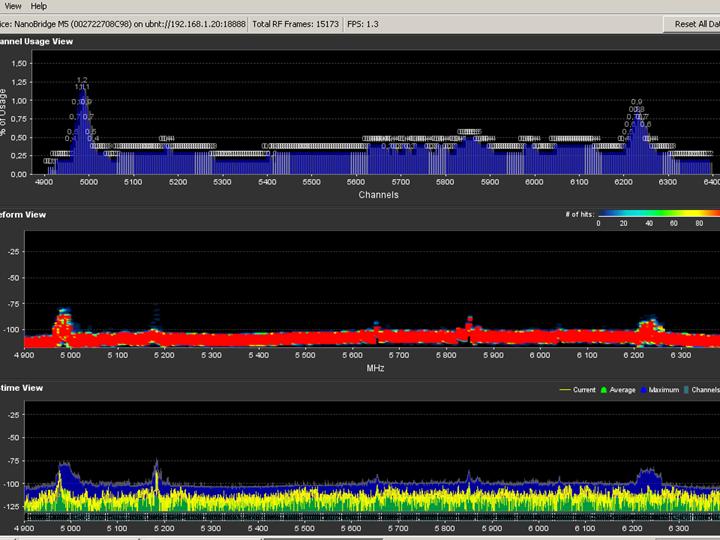The height and width of the screenshot is (540, 720).
Task: Click the Channels legend marker
Action: tap(687, 390)
